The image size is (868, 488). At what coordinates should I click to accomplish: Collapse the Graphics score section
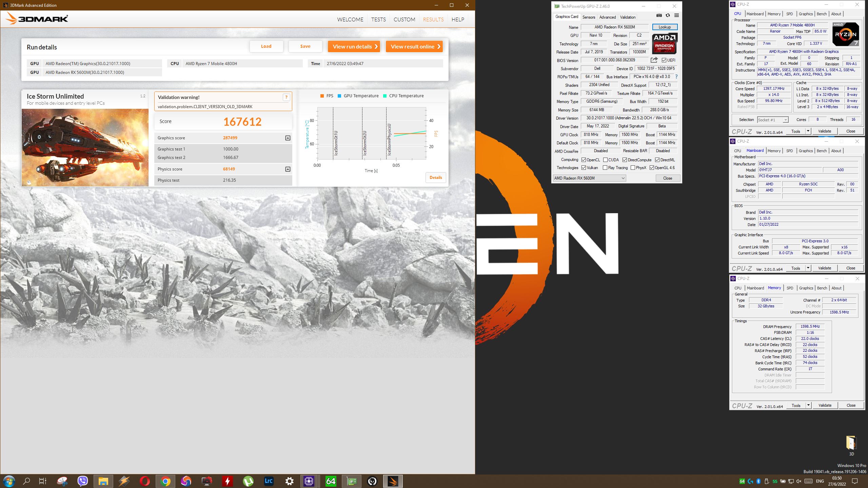click(288, 138)
